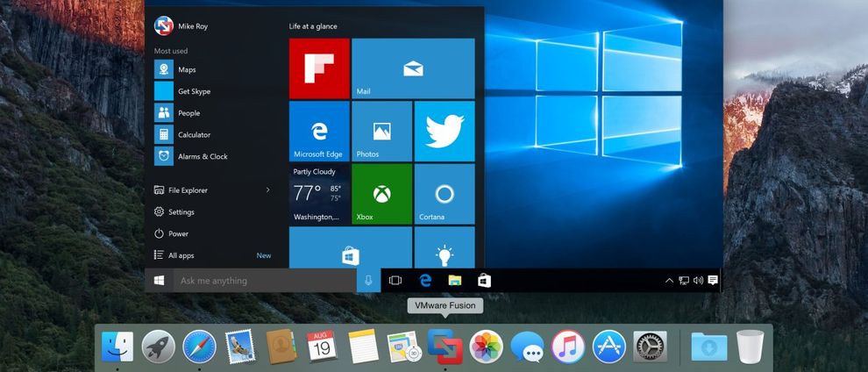The image size is (868, 372).
Task: Open the Photos tile
Action: point(382,132)
